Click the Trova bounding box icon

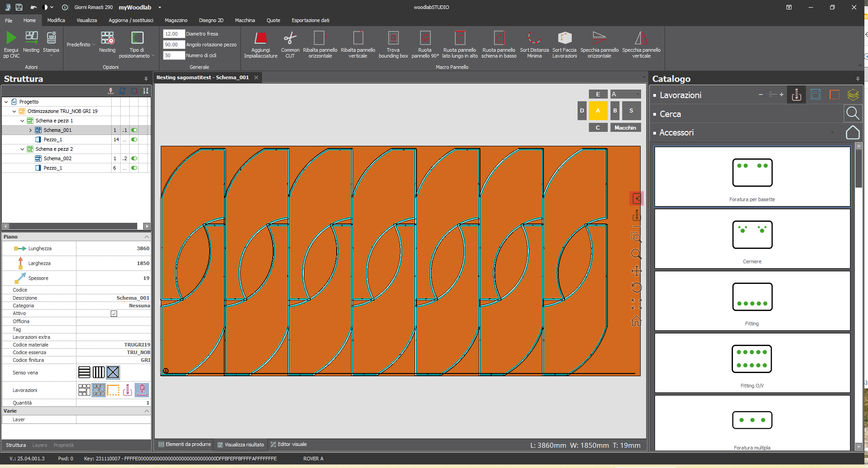click(x=393, y=44)
